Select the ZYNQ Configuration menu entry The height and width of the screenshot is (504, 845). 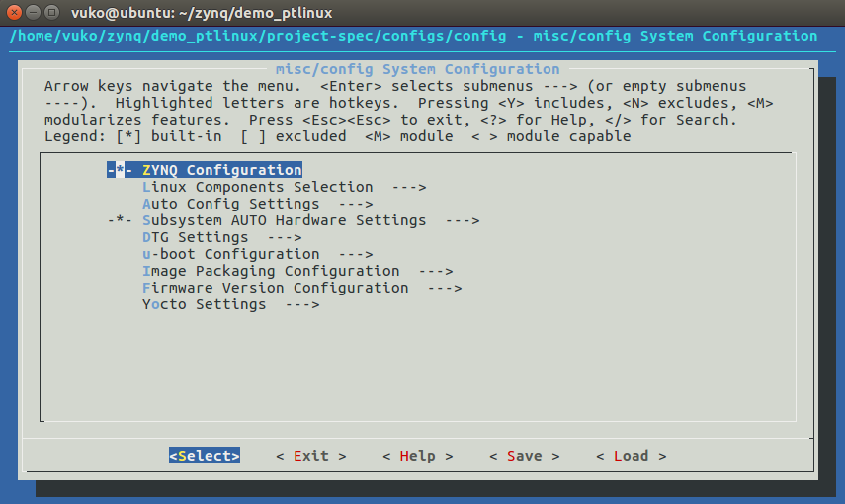click(x=205, y=170)
